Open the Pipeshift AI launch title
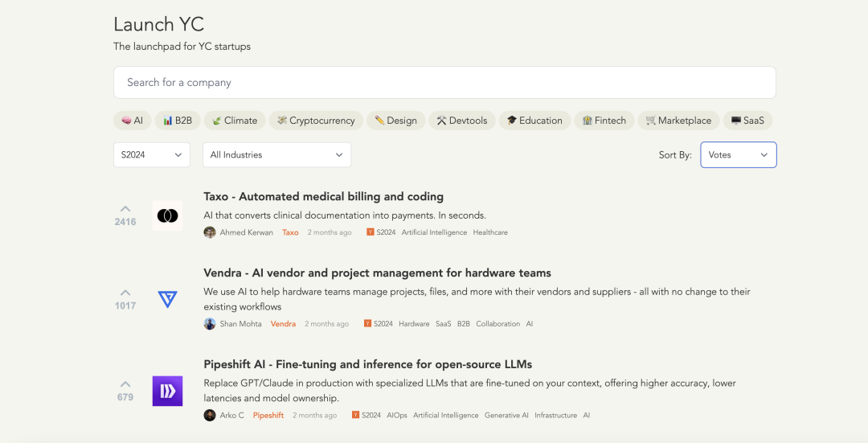Screen dimensions: 868x443 [x=367, y=364]
